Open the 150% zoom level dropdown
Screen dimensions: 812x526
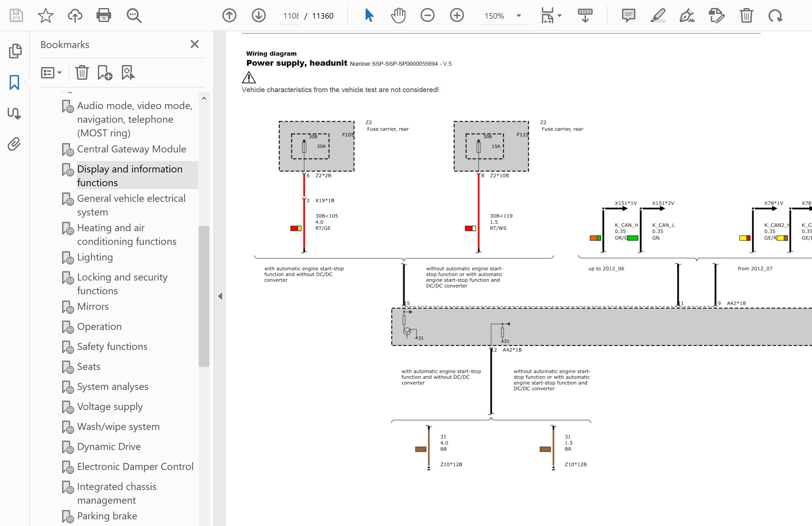[519, 16]
